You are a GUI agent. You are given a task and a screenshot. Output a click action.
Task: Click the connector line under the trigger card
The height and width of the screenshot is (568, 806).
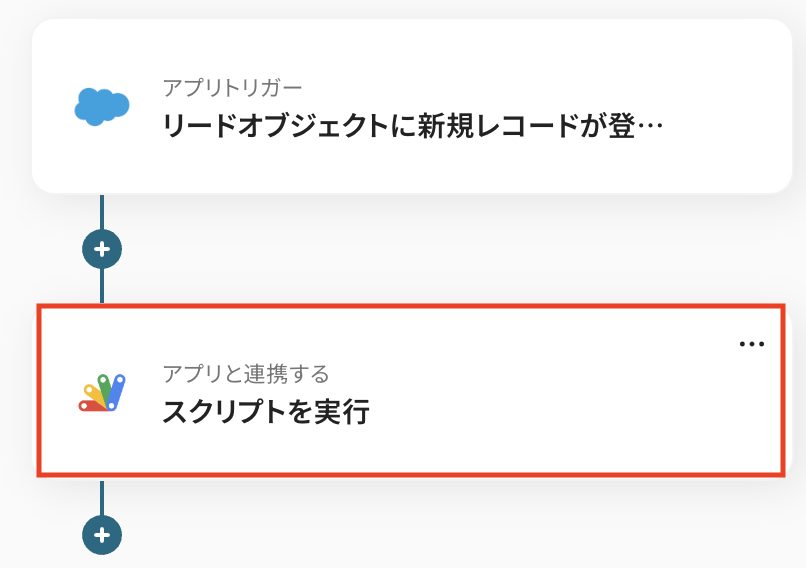102,210
